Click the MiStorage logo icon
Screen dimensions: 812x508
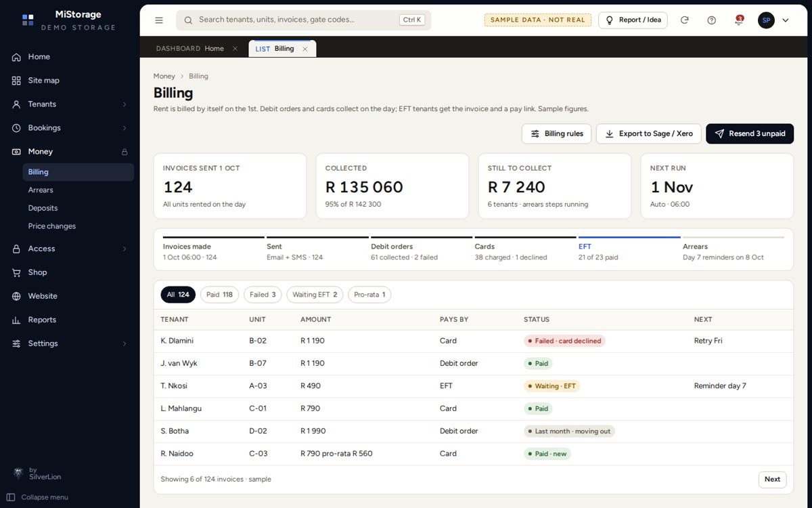[x=28, y=20]
